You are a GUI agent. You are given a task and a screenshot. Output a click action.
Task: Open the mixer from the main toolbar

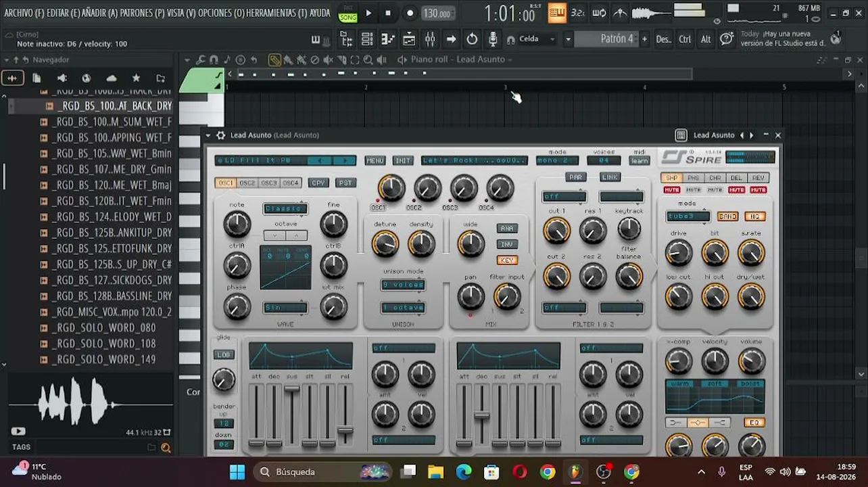click(430, 39)
